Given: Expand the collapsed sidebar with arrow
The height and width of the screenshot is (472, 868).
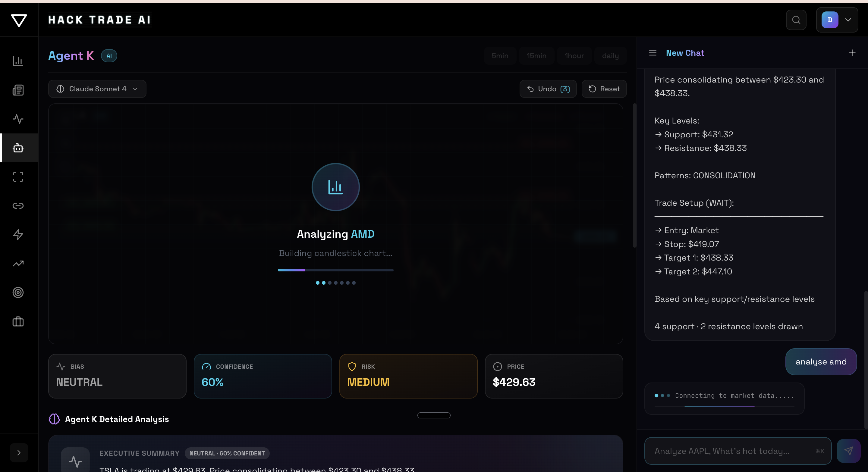Looking at the screenshot, I should point(19,452).
